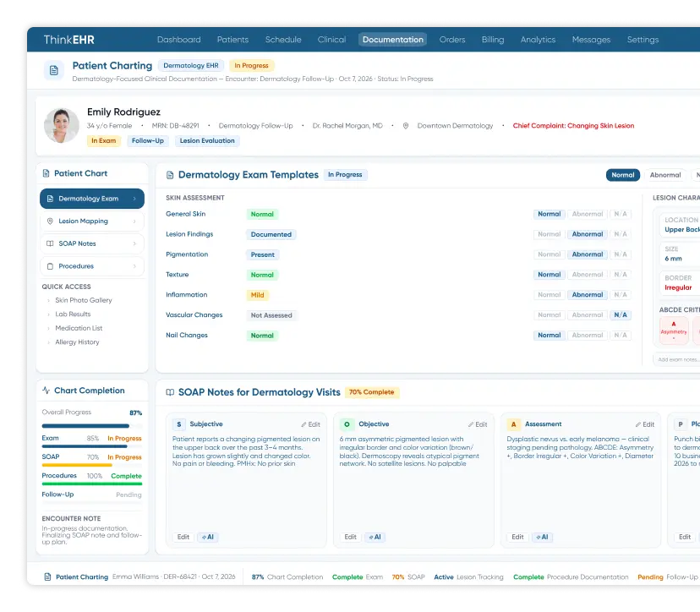Click the AI button on Objective card
Image resolution: width=700 pixels, height=612 pixels.
coord(375,537)
